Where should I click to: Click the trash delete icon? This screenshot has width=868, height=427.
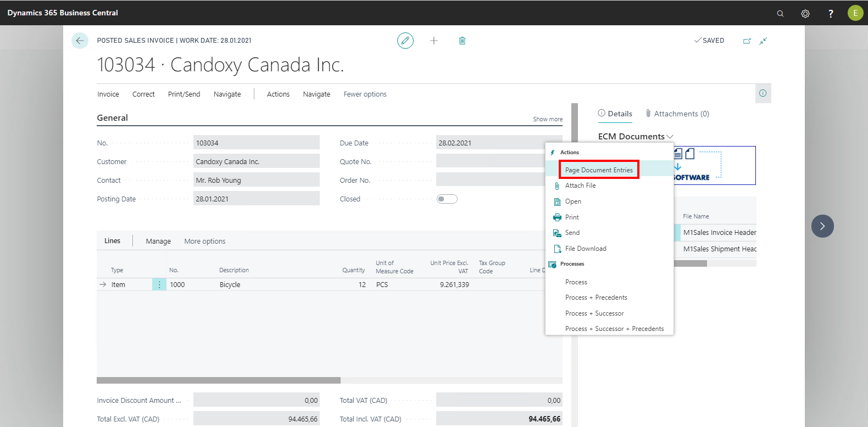[x=462, y=41]
